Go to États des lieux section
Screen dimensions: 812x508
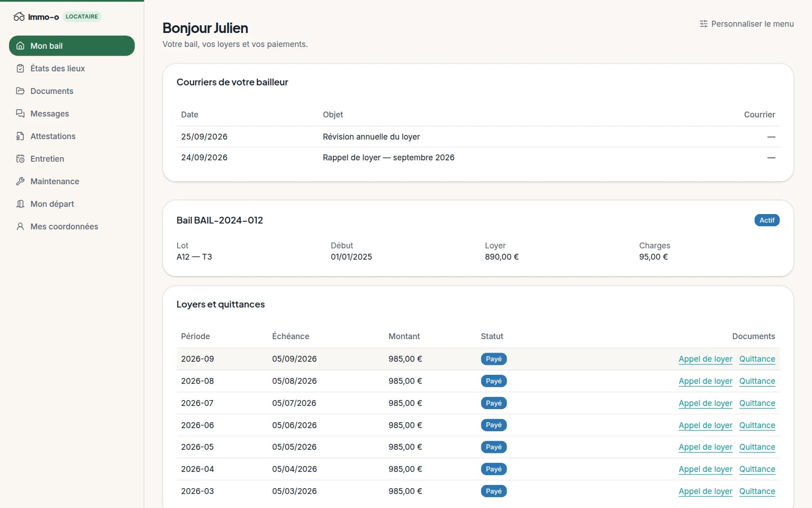72,68
